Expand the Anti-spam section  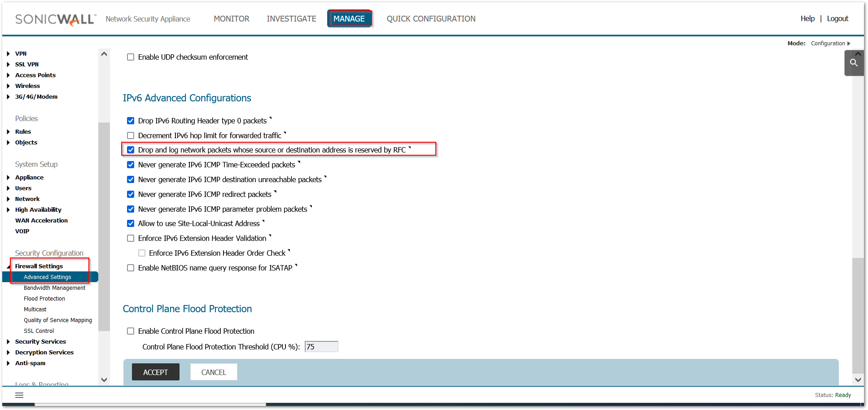click(9, 363)
